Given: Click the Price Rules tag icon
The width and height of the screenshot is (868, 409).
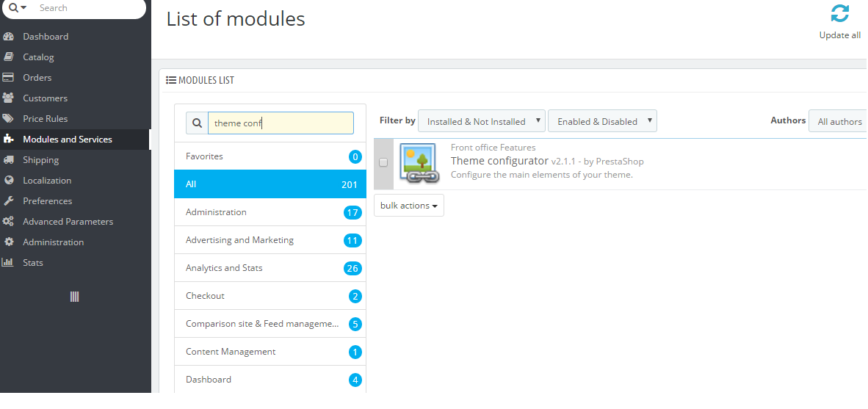Looking at the screenshot, I should (x=9, y=119).
